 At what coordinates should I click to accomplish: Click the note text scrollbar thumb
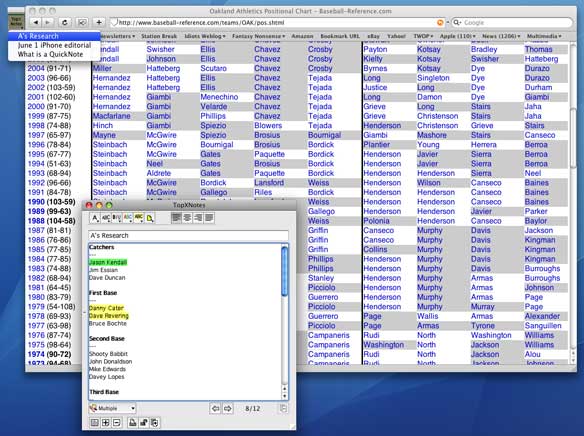pyautogui.click(x=285, y=272)
